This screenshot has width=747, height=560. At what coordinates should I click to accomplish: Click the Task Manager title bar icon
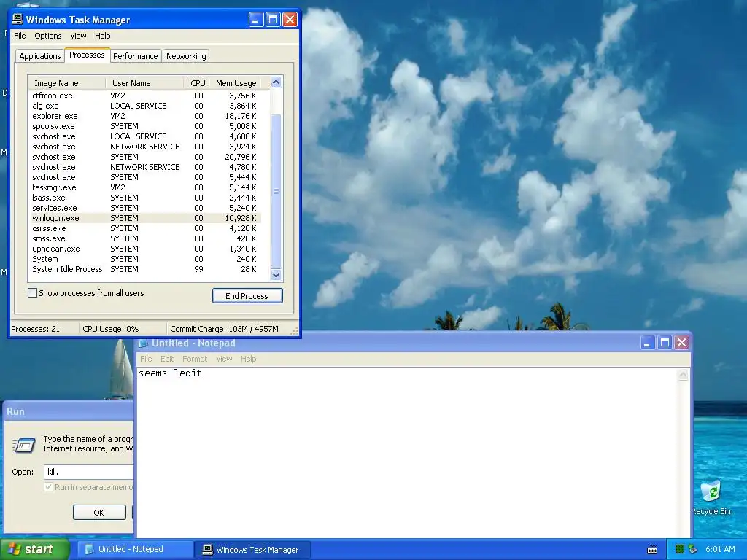[18, 19]
